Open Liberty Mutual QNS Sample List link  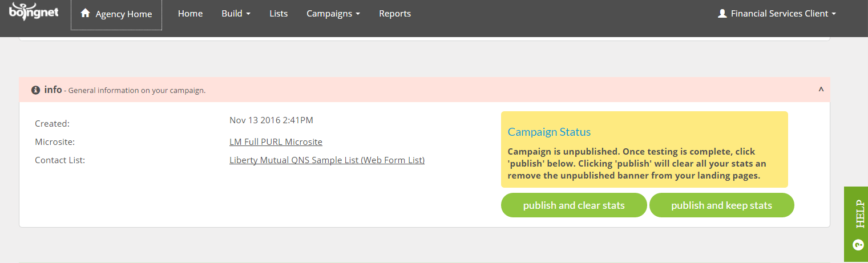coord(327,160)
